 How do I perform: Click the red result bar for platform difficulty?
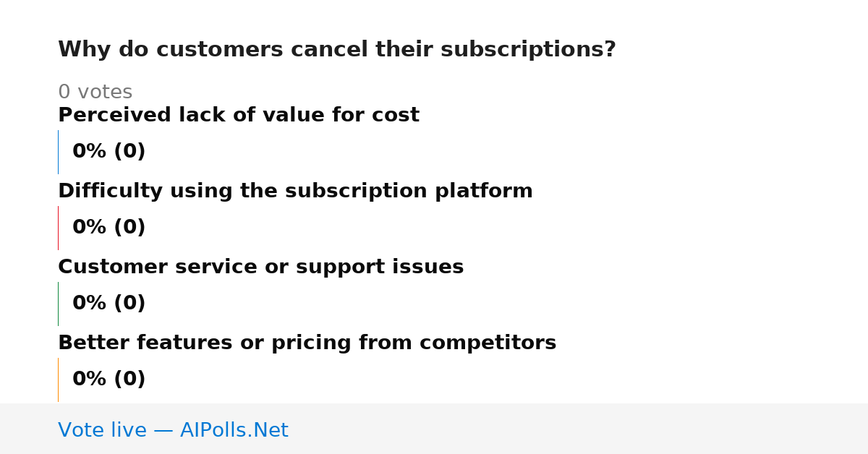coord(58,228)
